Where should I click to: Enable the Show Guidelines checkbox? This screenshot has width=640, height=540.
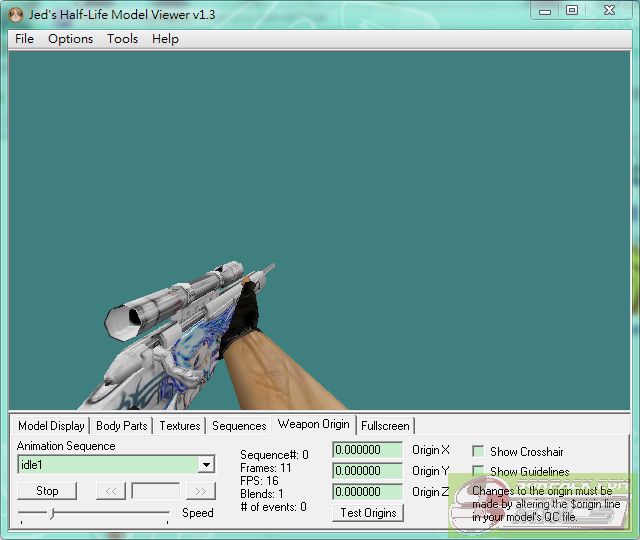coord(478,471)
